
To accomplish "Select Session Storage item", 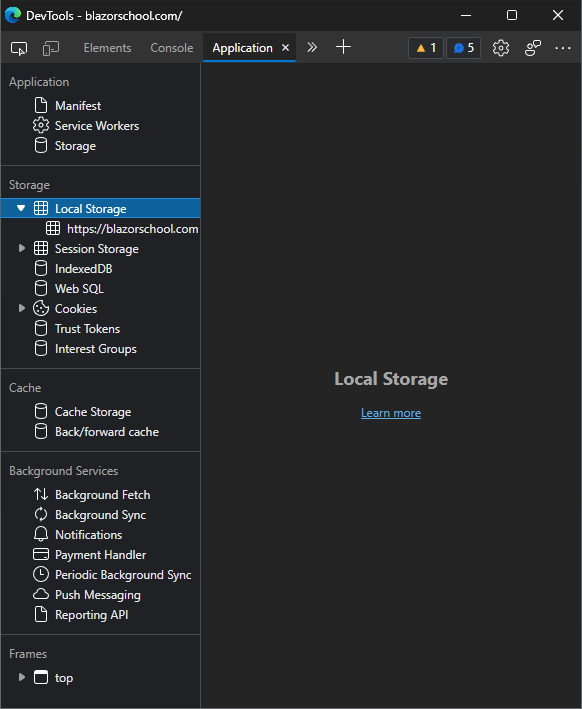I will click(x=97, y=249).
